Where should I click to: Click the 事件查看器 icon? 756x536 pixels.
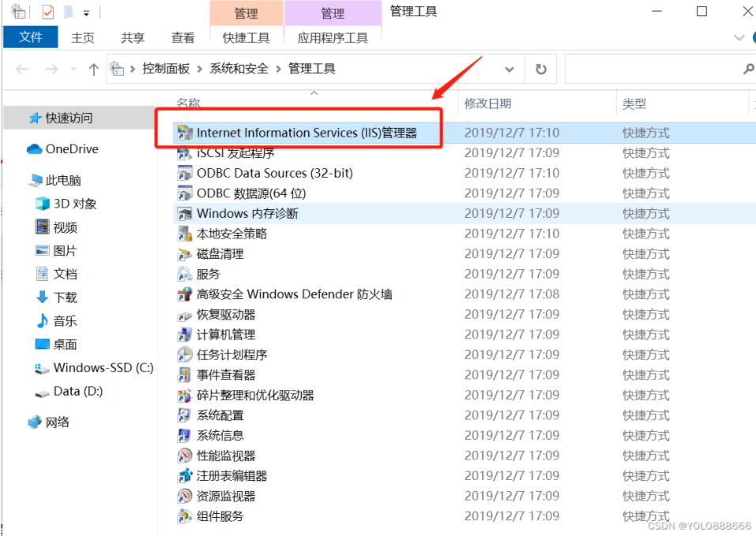(x=184, y=375)
